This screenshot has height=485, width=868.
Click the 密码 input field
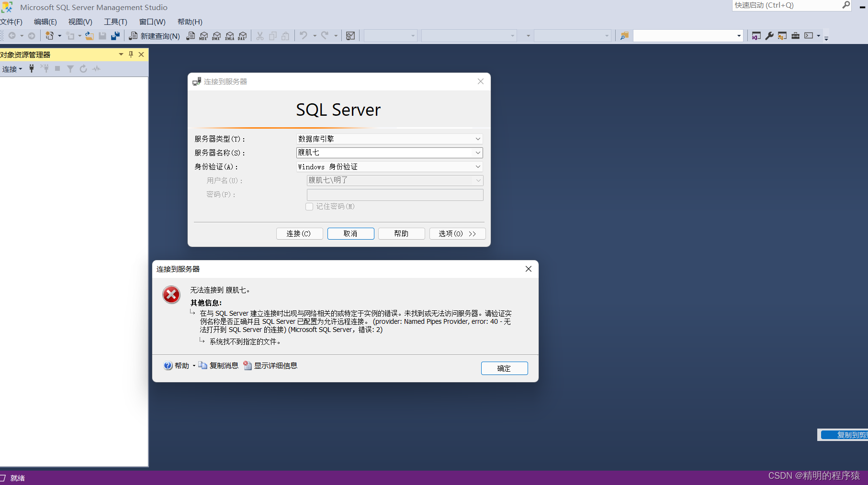[395, 195]
